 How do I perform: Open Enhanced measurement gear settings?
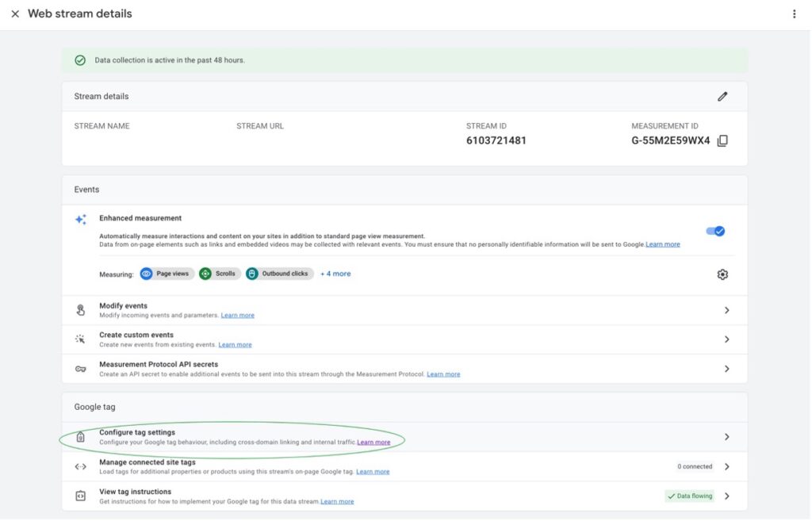722,274
